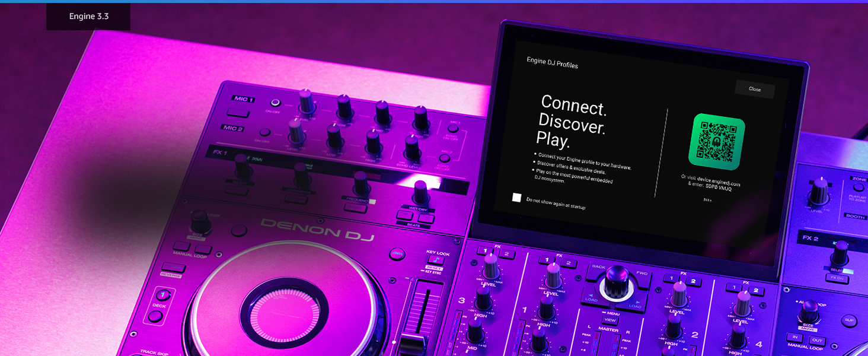
Task: Activate FX 2 on mixer channel 3
Action: point(506,255)
